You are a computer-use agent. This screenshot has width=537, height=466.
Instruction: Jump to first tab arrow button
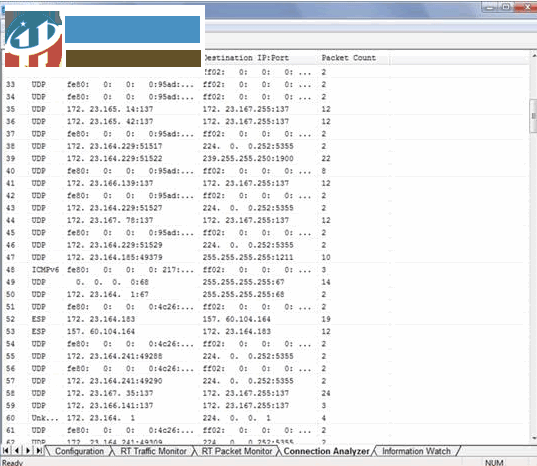pos(6,451)
